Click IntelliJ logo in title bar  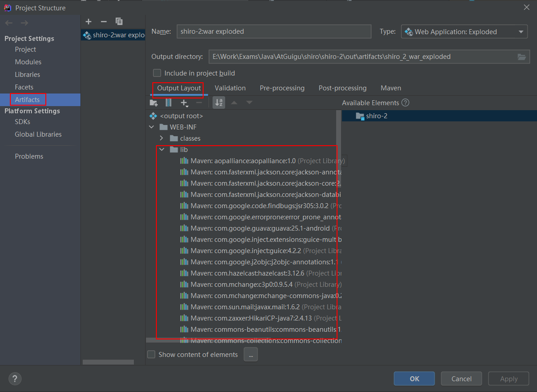(x=8, y=8)
